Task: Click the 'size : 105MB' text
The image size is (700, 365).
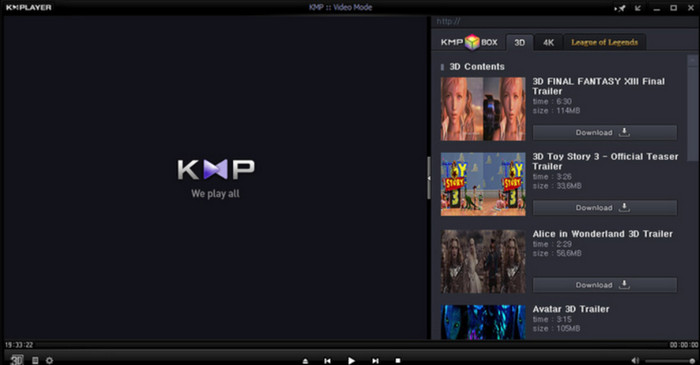Action: pyautogui.click(x=556, y=328)
